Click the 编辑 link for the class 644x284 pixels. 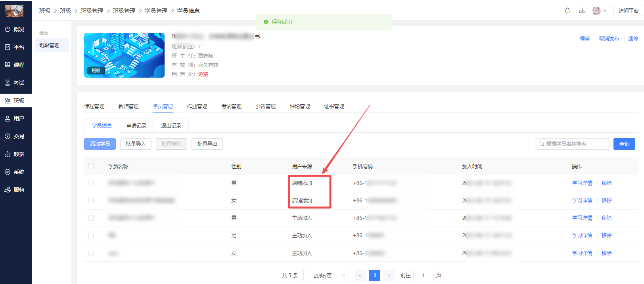(585, 38)
